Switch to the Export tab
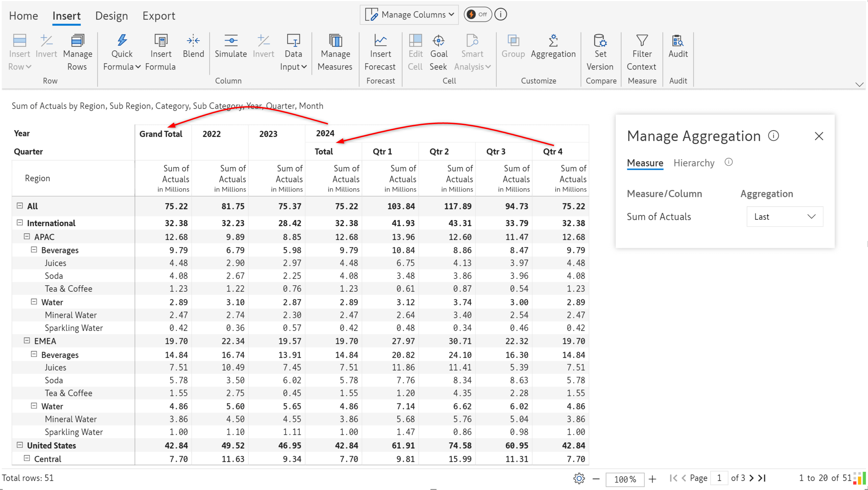The image size is (868, 490). click(159, 16)
